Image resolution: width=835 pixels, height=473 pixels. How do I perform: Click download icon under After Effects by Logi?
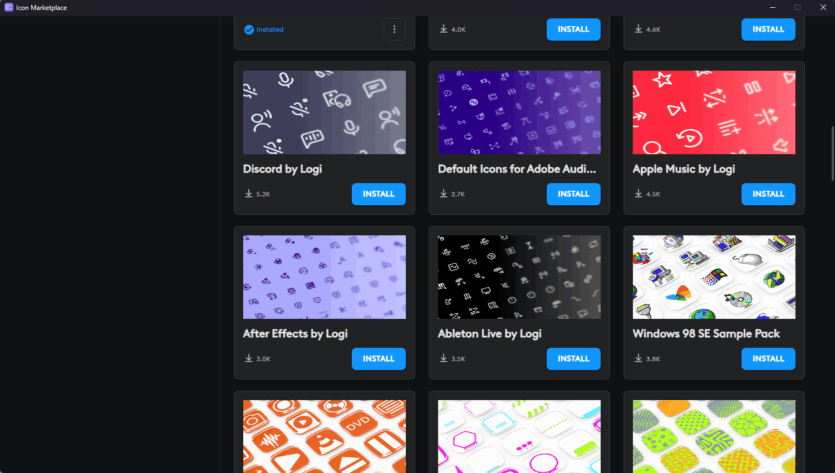click(x=248, y=359)
